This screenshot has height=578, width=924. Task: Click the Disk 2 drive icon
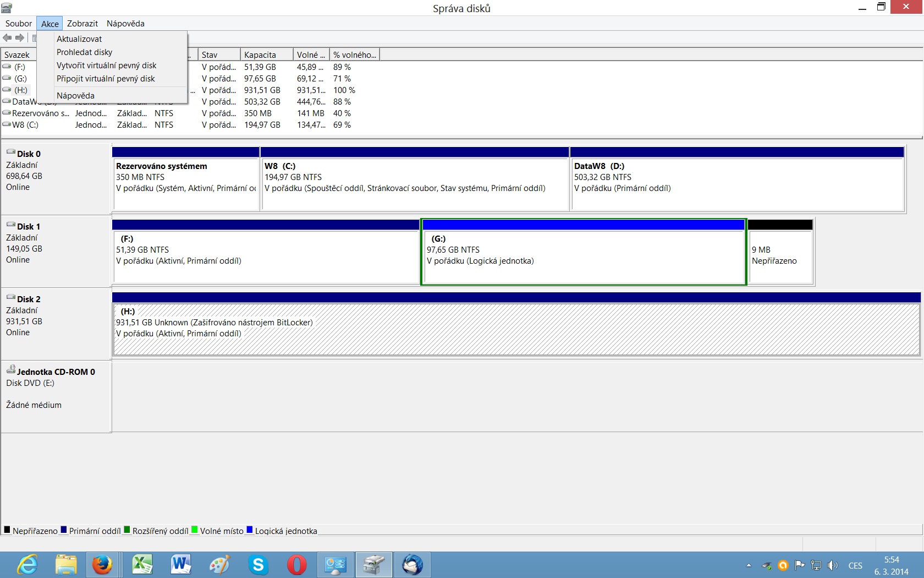[11, 297]
